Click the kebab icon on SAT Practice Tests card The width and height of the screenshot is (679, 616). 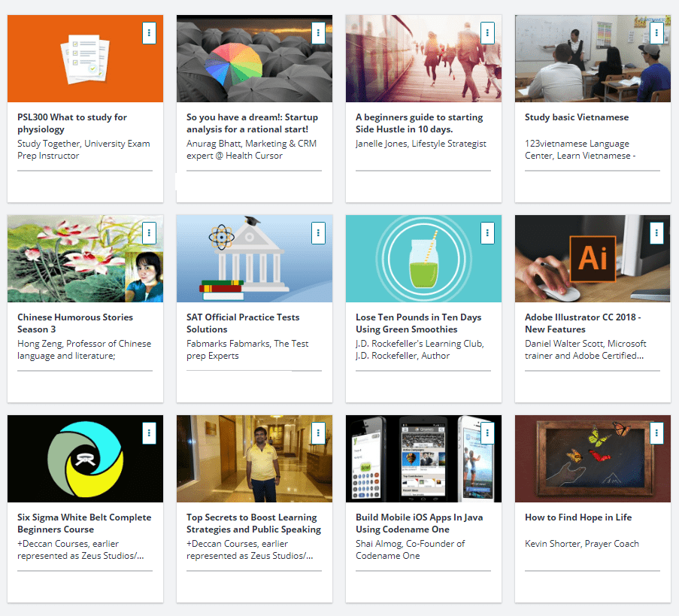click(x=318, y=233)
